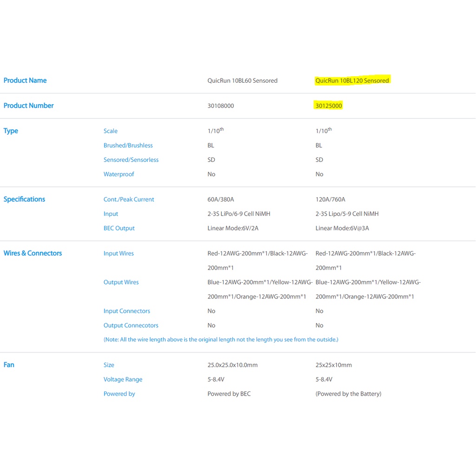Click the Input Wires label
Viewport: 476px width, 476px height.
coord(119,253)
